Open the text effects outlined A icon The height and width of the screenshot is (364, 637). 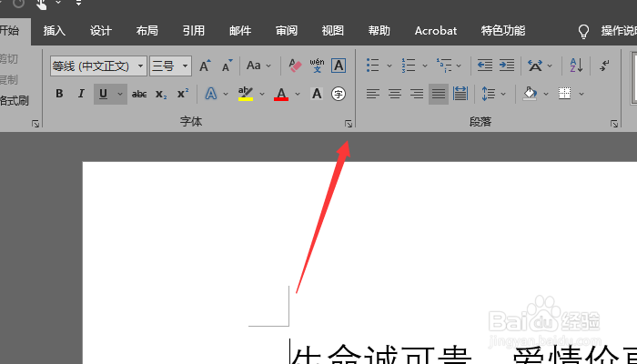coord(210,94)
